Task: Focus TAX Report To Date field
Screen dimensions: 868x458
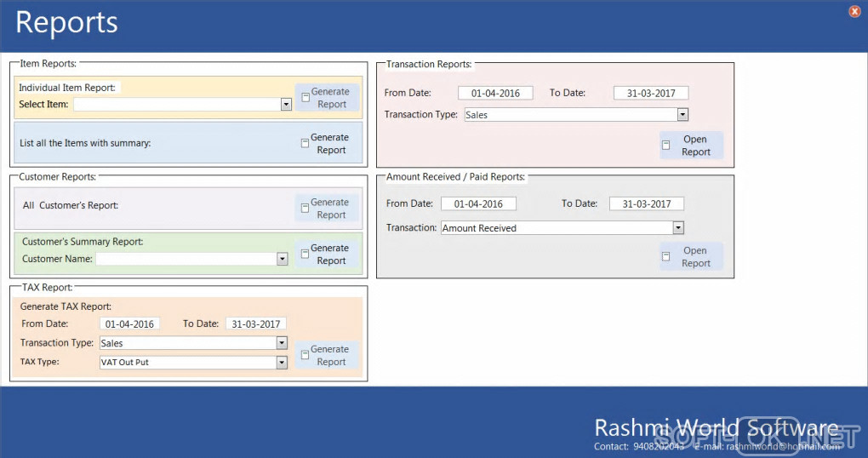Action: click(256, 324)
